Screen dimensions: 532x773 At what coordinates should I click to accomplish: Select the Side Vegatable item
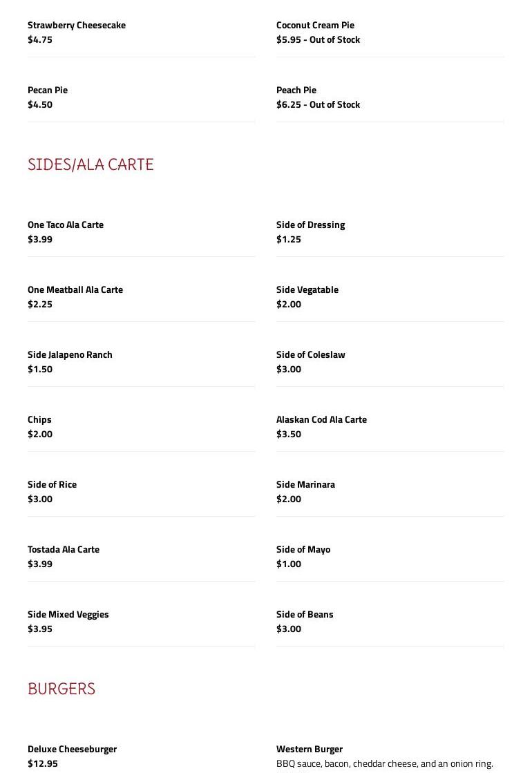pos(307,290)
